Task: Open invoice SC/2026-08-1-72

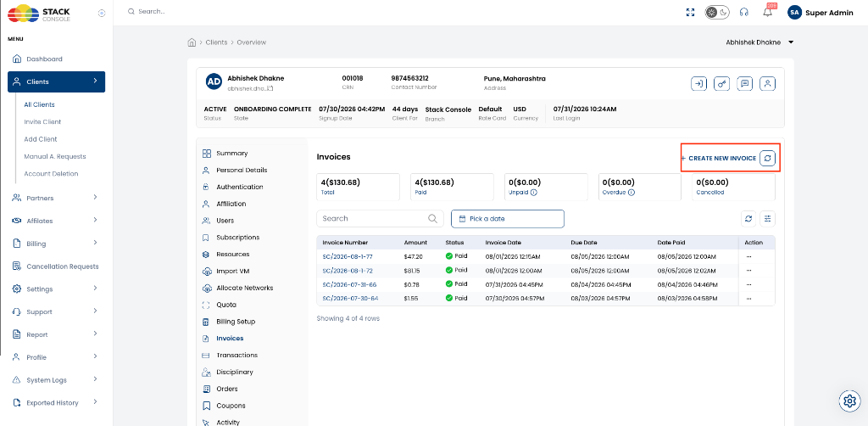Action: coord(347,271)
